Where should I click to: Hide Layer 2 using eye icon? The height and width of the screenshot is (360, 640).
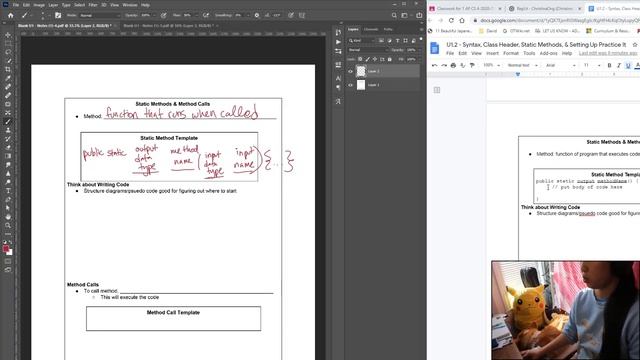pyautogui.click(x=350, y=71)
